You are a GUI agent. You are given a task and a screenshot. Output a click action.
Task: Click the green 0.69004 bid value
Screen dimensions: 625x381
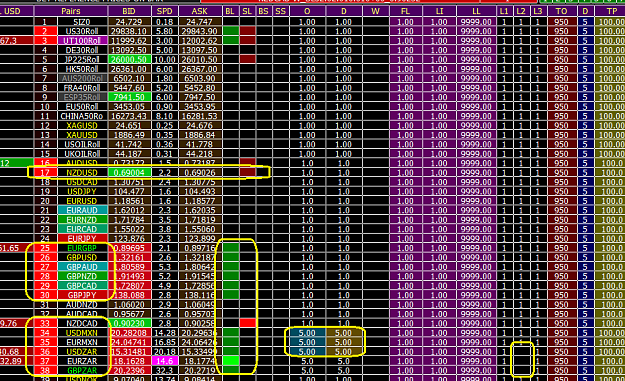(130, 173)
